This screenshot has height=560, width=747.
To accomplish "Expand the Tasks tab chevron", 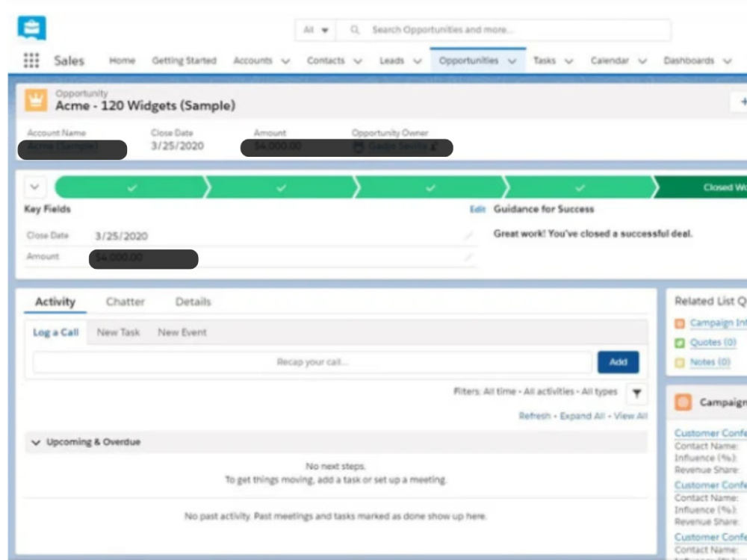I will 568,61.
